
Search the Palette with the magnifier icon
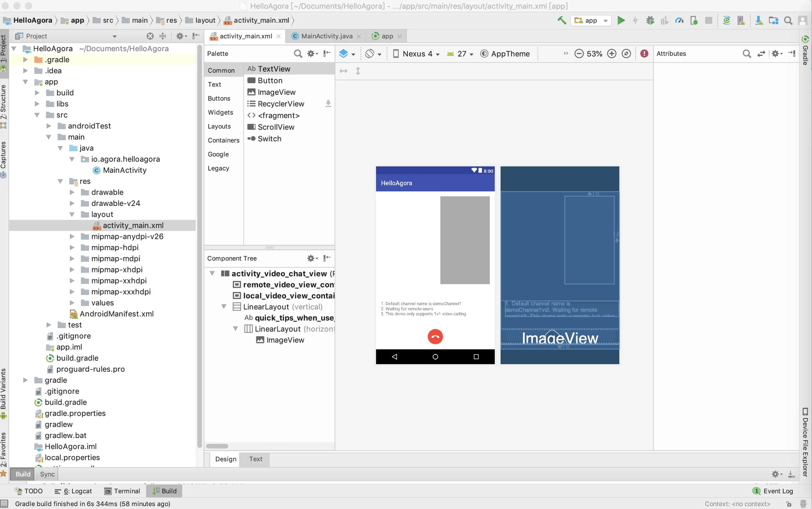(x=298, y=53)
